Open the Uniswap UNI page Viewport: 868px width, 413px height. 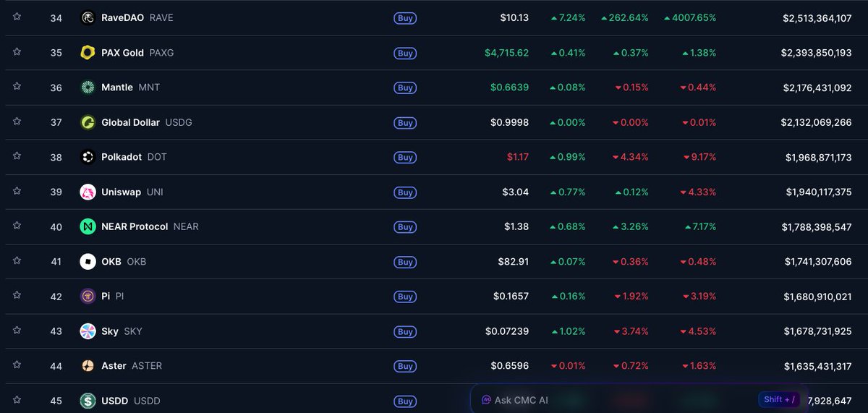(x=132, y=192)
